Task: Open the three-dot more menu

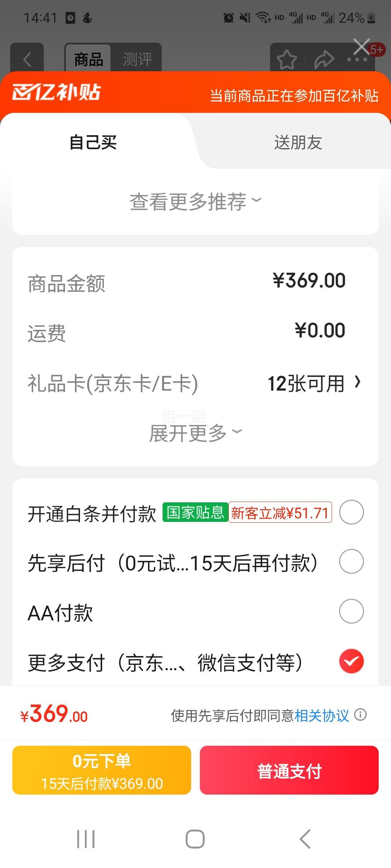Action: 357,60
